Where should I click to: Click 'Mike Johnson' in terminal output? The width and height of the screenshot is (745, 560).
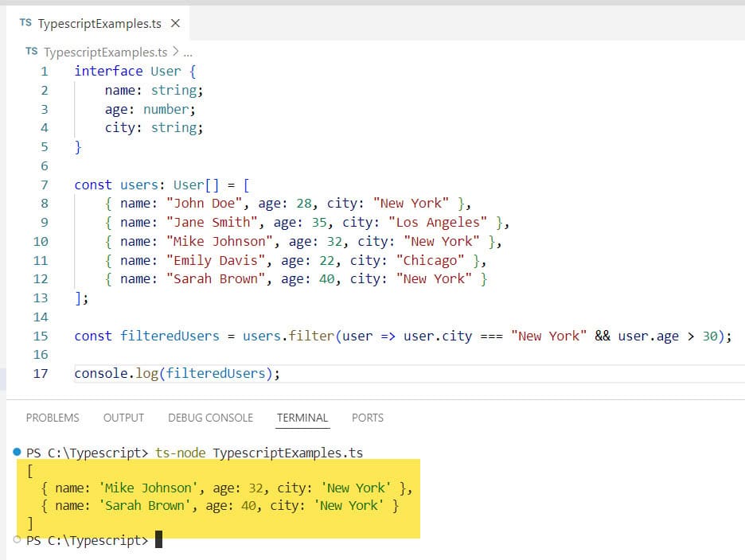tap(148, 488)
